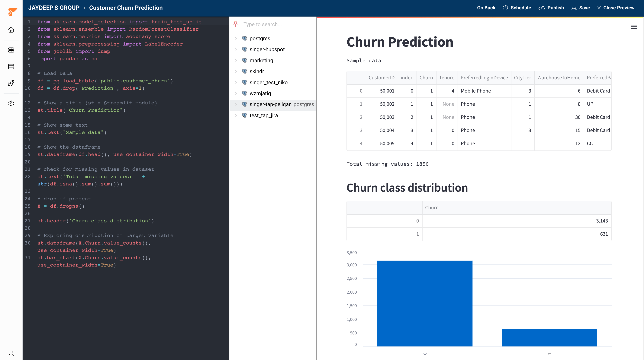Screen dimensions: 644x360
Task: Click the Customer Churn Prediction title
Action: click(126, 8)
